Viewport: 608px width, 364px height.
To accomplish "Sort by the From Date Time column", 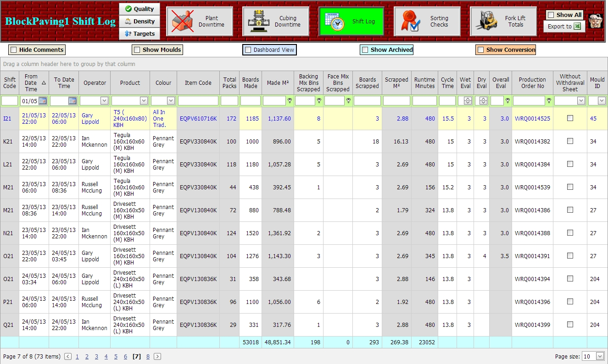I will point(34,83).
